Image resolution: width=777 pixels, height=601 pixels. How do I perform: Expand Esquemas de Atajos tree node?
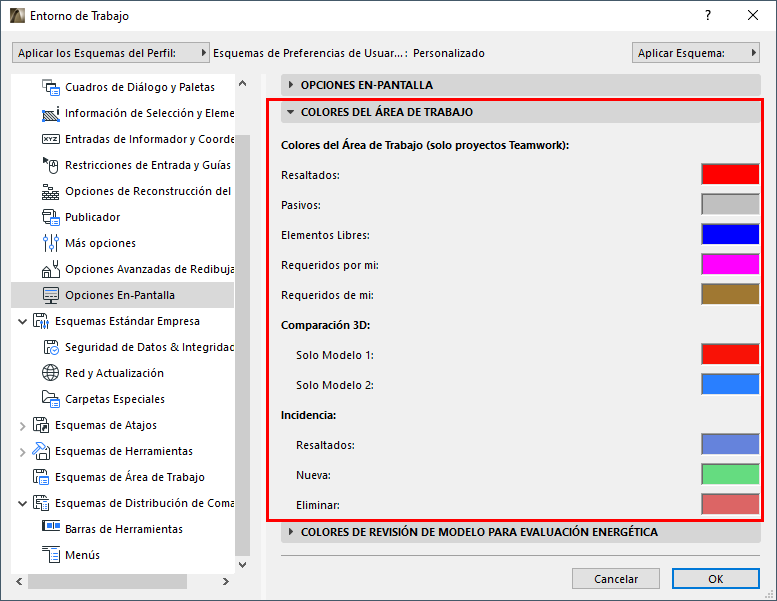coord(22,426)
